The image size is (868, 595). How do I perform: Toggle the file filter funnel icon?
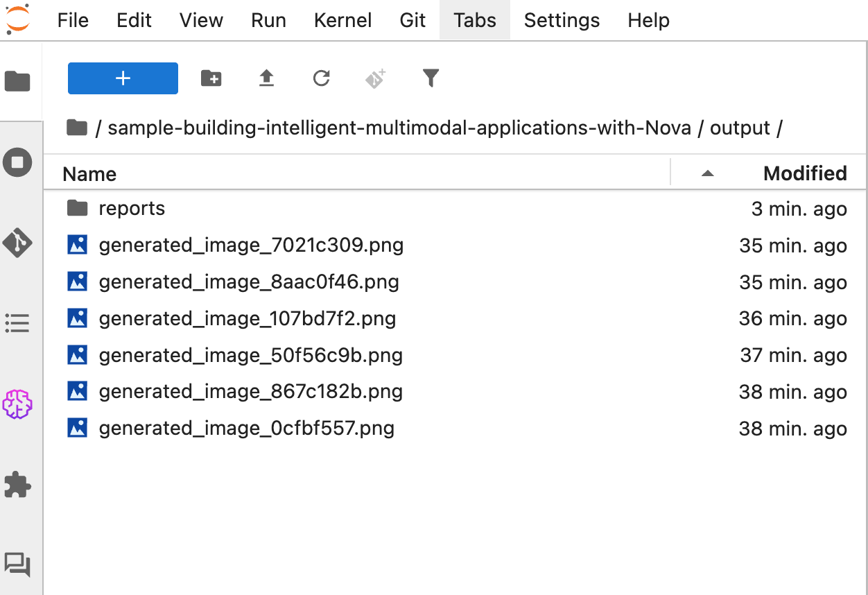[x=431, y=78]
